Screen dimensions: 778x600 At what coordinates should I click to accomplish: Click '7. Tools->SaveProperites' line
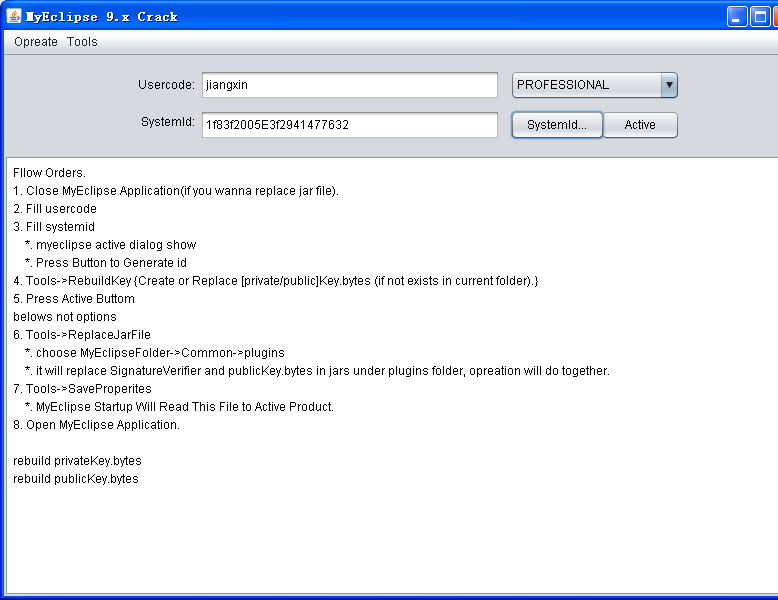(82, 389)
